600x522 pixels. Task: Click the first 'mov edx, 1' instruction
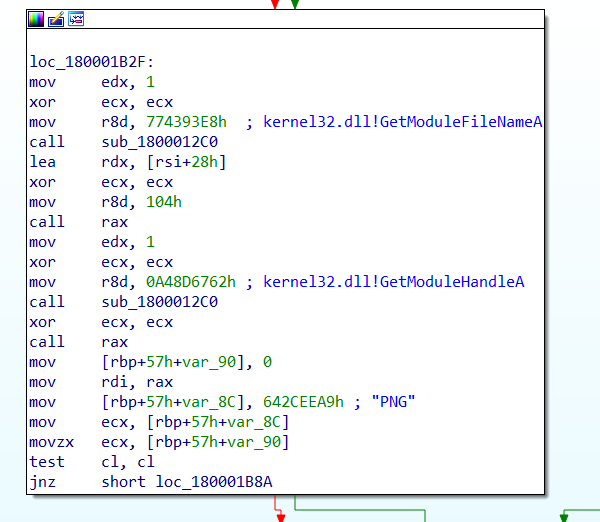(92, 82)
